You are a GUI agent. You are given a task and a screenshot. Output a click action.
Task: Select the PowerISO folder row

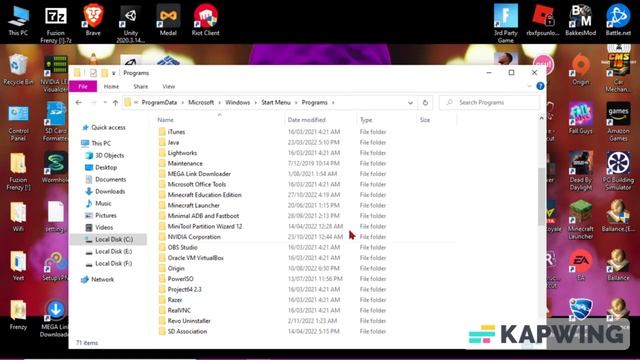[x=306, y=279]
